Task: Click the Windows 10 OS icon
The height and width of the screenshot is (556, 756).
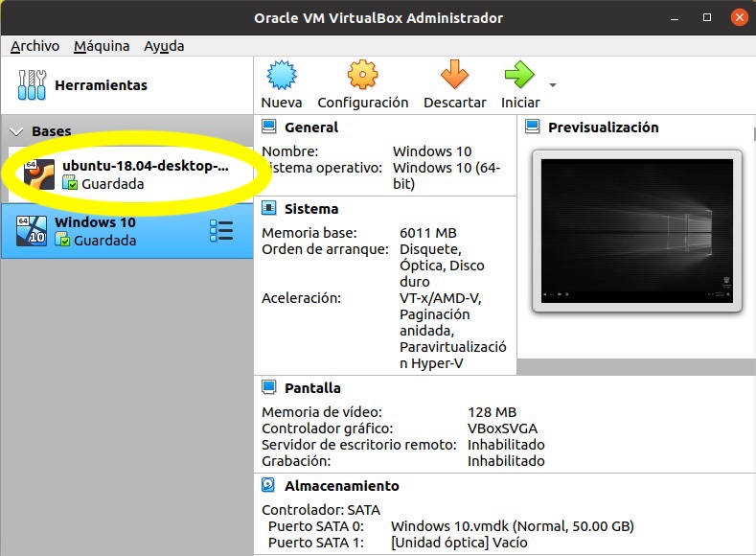Action: (32, 231)
